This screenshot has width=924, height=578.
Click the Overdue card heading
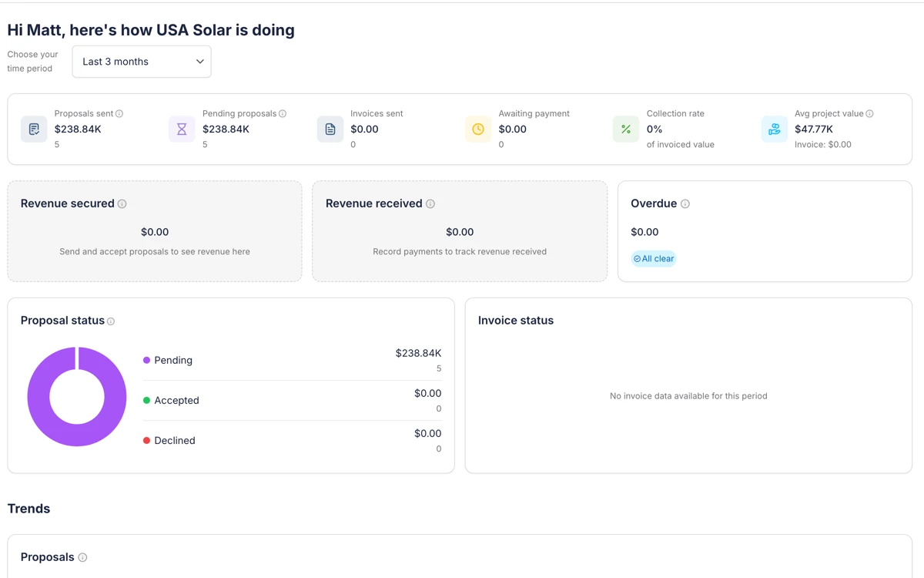click(654, 203)
